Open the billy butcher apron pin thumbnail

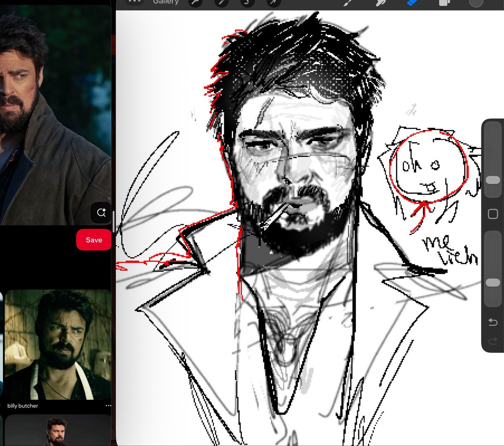coord(58,344)
